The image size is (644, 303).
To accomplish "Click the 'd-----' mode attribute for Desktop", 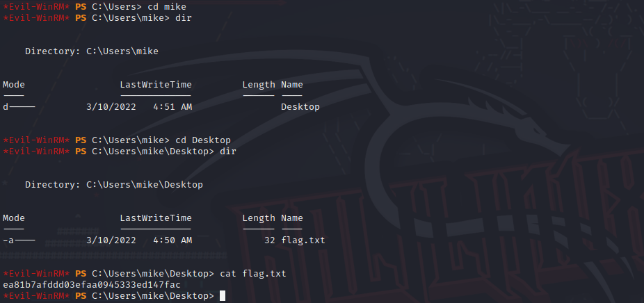I will pyautogui.click(x=18, y=107).
